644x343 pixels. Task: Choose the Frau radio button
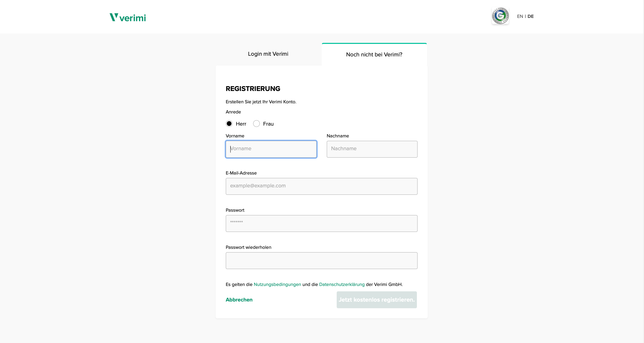tap(256, 124)
